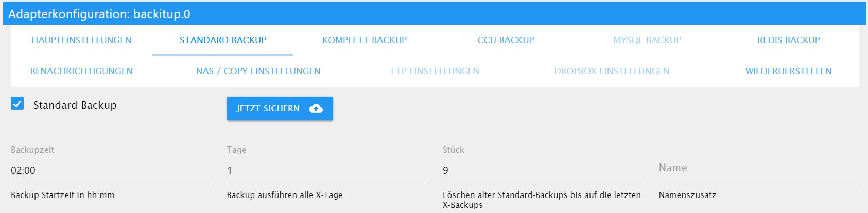Click the Adapterkonfiguration backitup.0 title
This screenshot has height=213, width=868.
(x=99, y=14)
